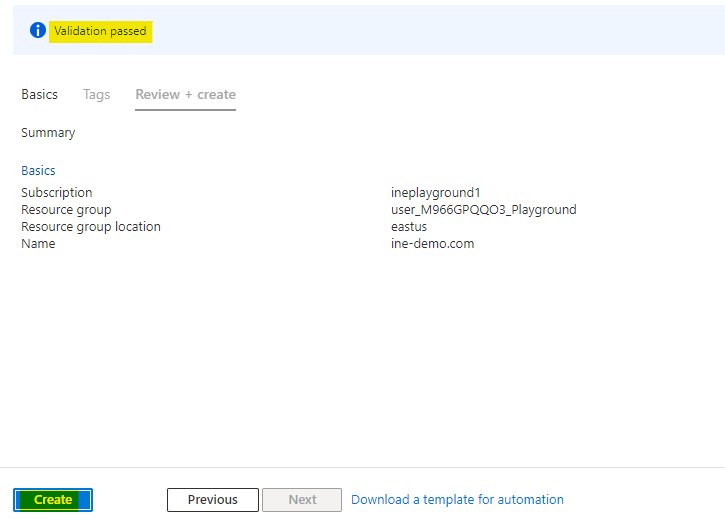Select the 'Review + create' tab
Image resolution: width=725 pixels, height=520 pixels.
click(185, 94)
